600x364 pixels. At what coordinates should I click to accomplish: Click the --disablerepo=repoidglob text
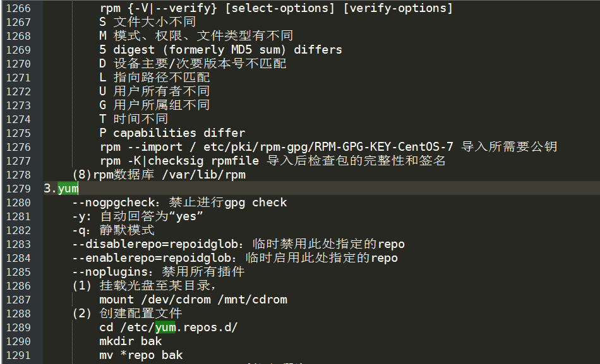point(155,244)
